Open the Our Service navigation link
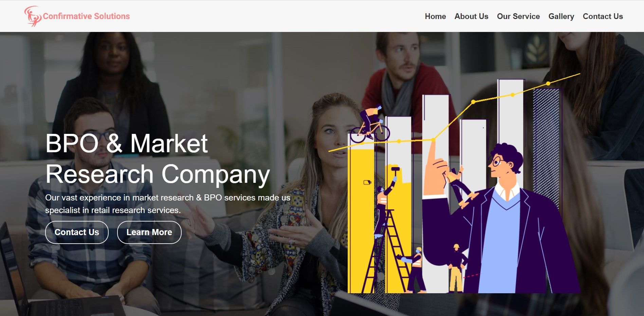Viewport: 644px width, 316px height. 518,16
